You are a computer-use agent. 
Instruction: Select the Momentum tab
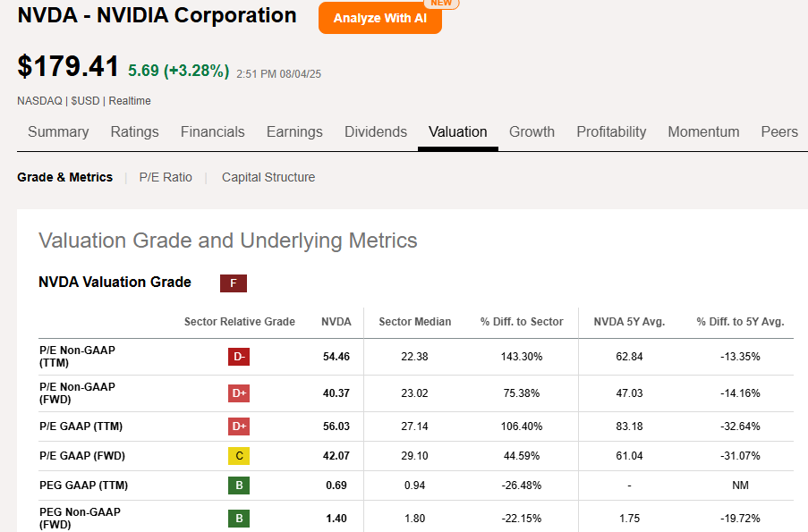[x=703, y=132]
